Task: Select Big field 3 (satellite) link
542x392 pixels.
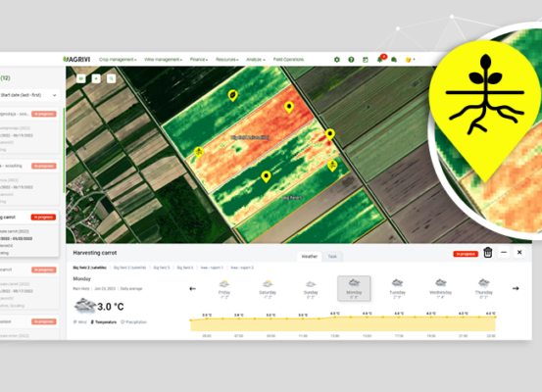Action: (x=129, y=268)
